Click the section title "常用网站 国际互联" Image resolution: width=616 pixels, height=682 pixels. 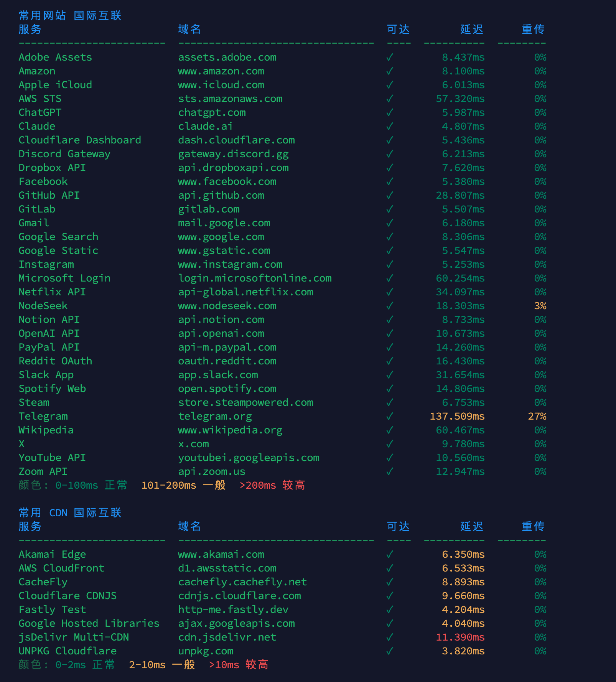coord(70,16)
